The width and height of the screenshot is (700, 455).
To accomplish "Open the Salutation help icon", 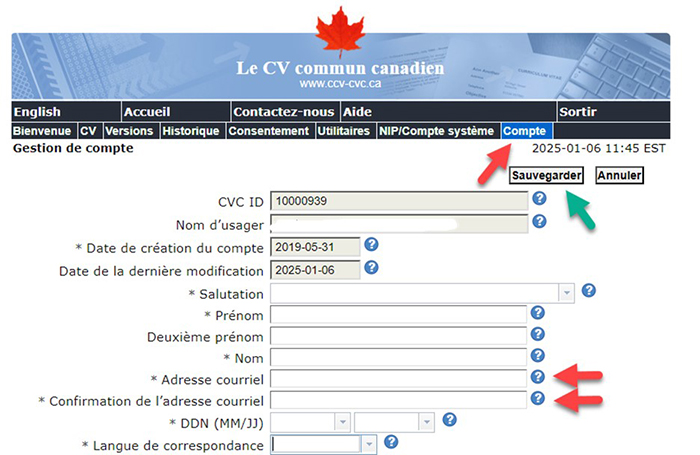I will click(x=589, y=291).
